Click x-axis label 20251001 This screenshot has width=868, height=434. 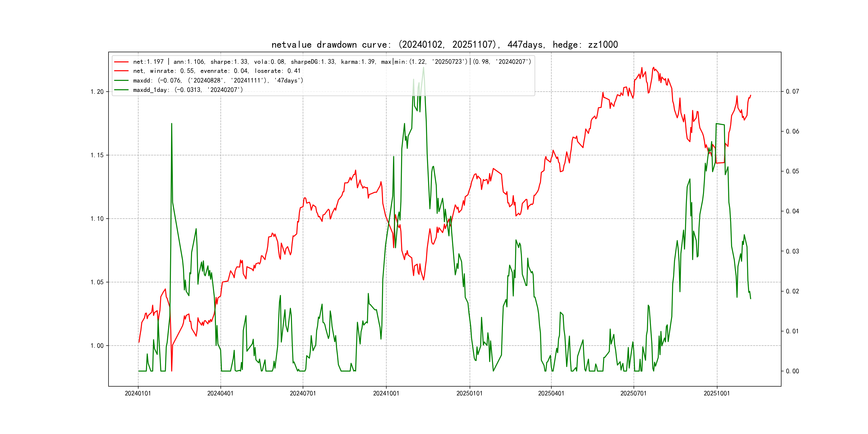point(717,394)
